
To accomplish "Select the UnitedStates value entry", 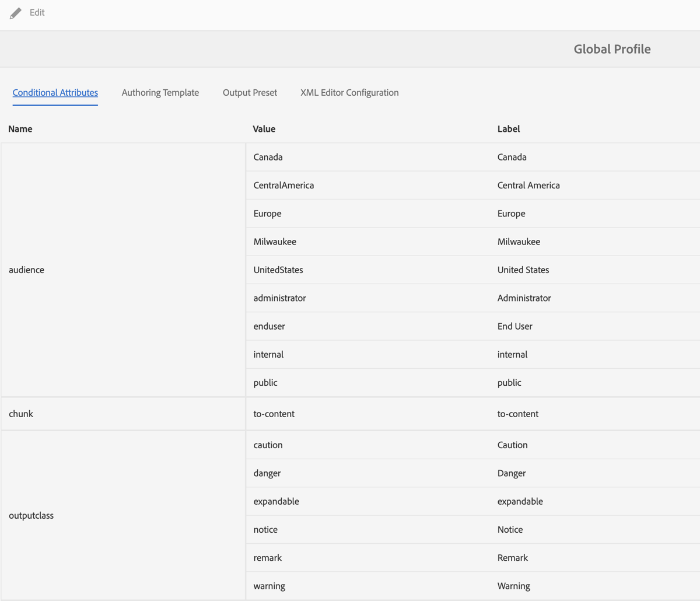I will click(x=279, y=270).
